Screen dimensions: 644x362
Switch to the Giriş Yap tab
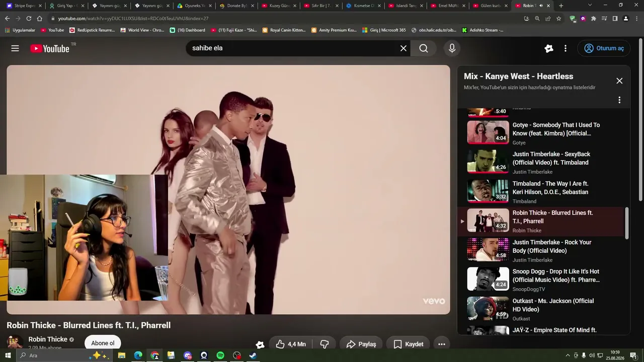[67, 6]
